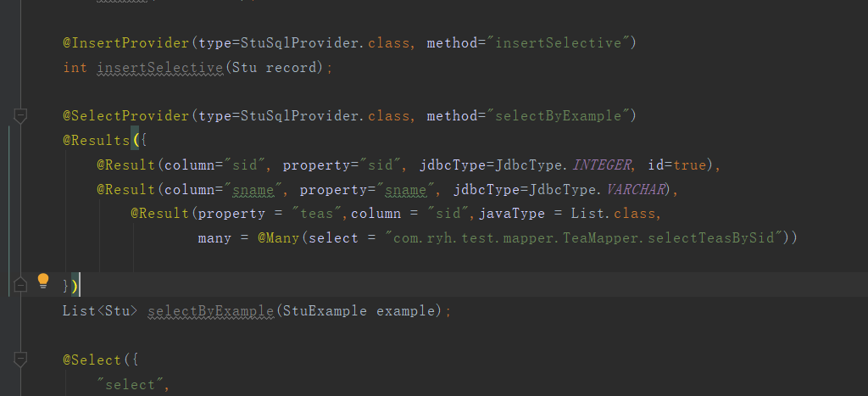
Task: Click the @Many annotation
Action: [x=278, y=238]
